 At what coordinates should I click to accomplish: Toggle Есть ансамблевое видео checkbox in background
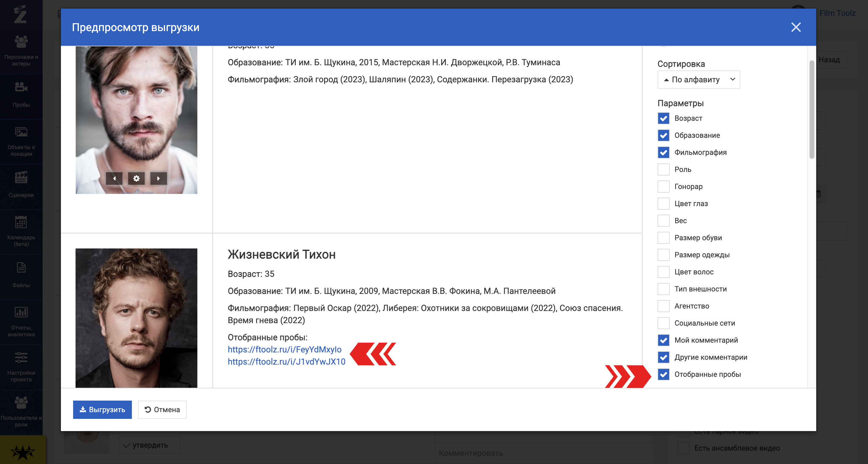point(683,448)
